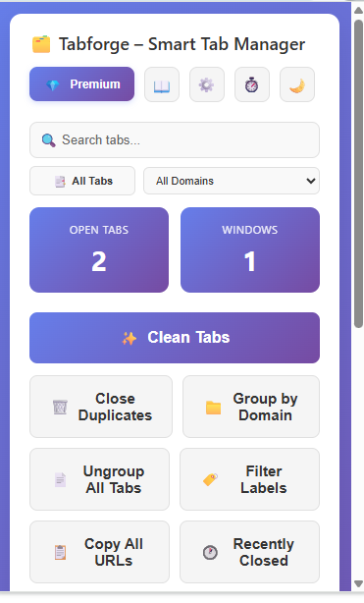Click the Open Tabs stat card

99,250
